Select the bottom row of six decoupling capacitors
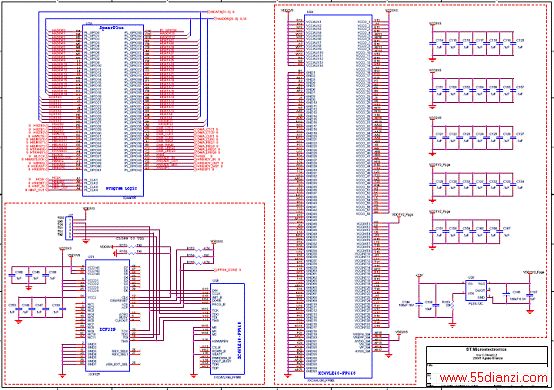The height and width of the screenshot is (390, 554). pyautogui.click(x=470, y=232)
